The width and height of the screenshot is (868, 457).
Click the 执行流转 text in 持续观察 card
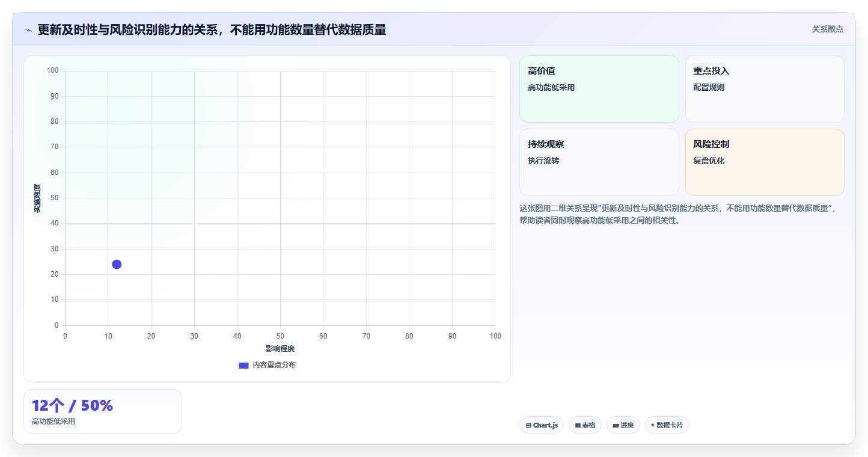(543, 161)
